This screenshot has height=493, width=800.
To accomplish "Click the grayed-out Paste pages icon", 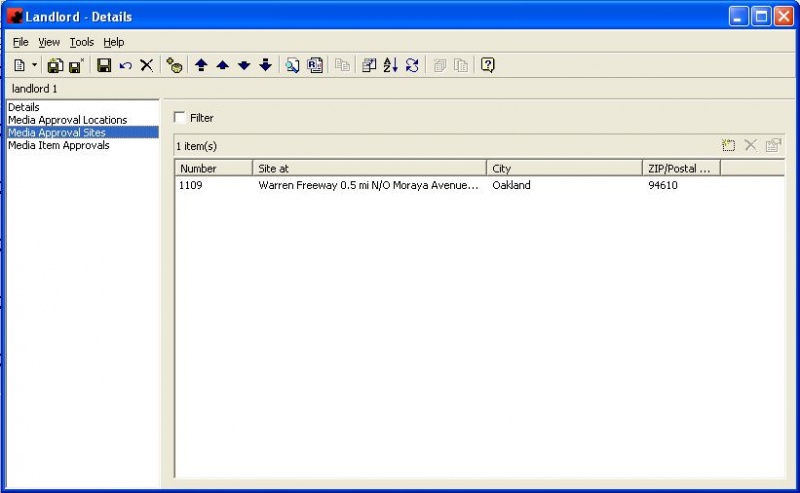I will 461,65.
